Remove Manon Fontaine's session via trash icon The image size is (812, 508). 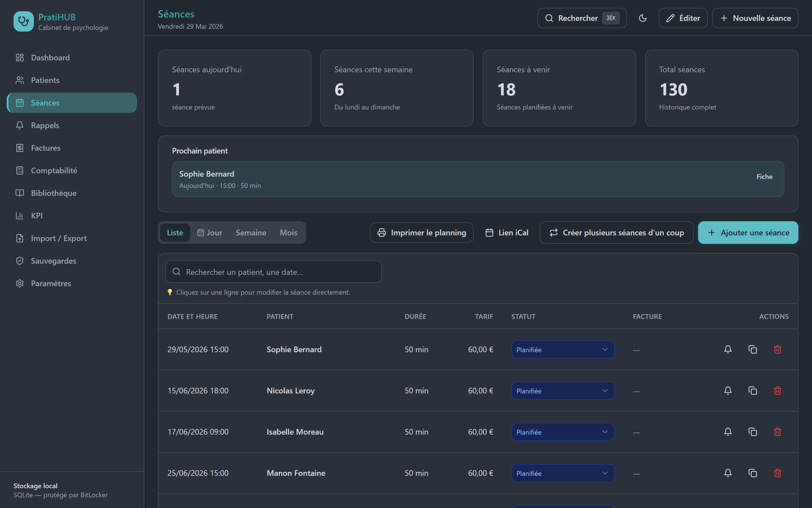point(777,473)
